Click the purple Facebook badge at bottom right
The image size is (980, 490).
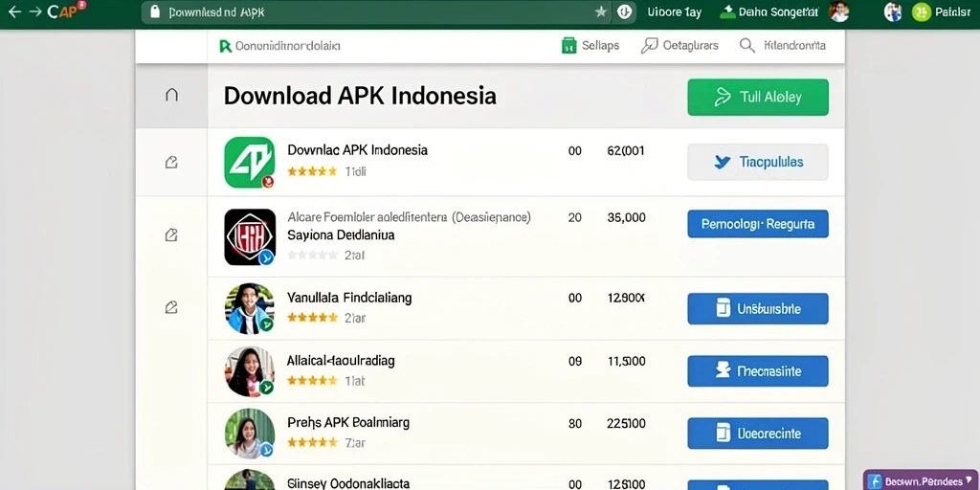[x=922, y=481]
